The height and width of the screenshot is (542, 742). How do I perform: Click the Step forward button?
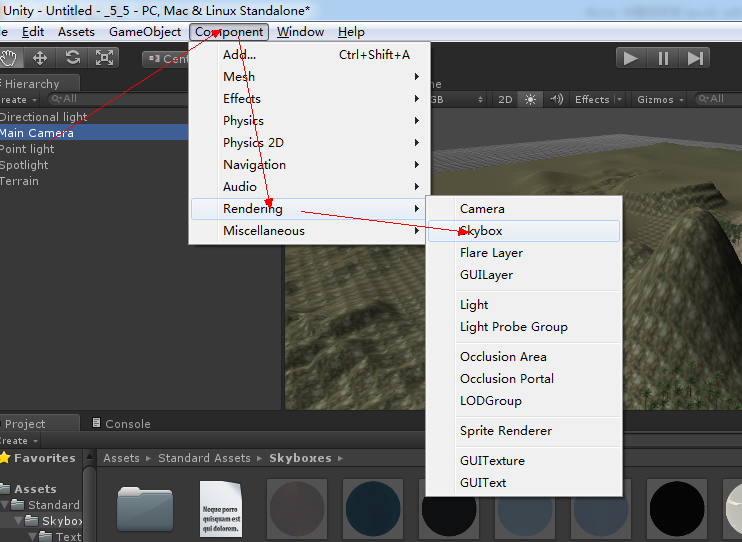(695, 58)
